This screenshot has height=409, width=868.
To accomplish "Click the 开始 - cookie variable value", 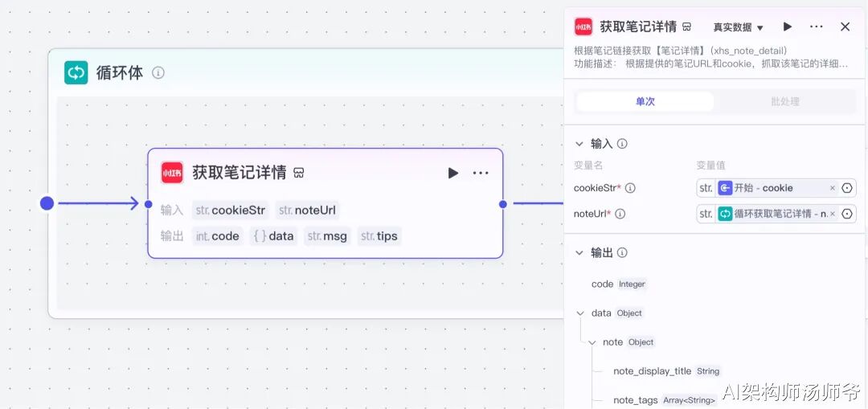I will 772,188.
